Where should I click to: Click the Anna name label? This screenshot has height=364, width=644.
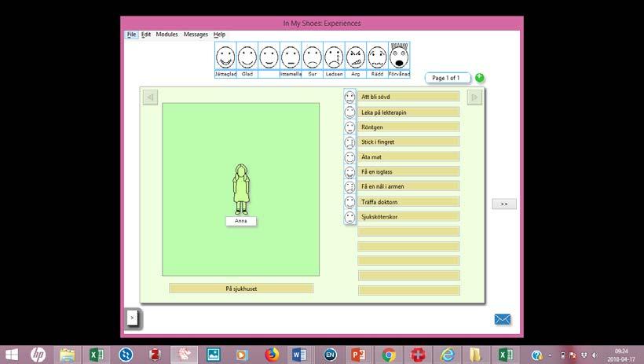click(241, 221)
